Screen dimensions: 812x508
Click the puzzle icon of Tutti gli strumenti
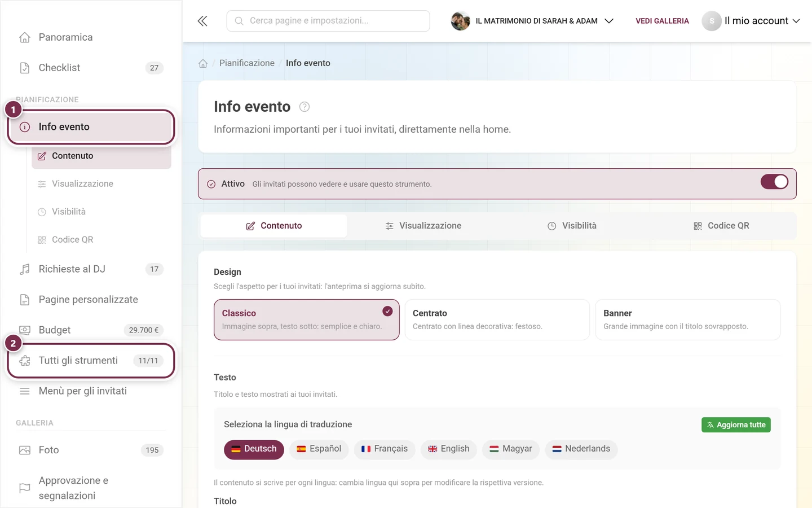[x=25, y=361]
